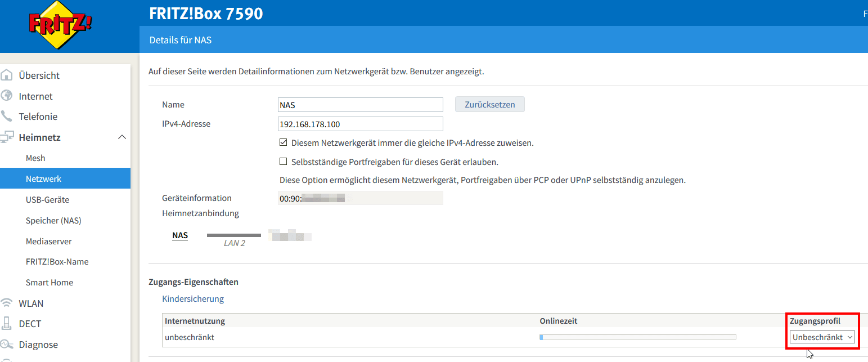Open the Kindersicherung link

click(x=193, y=299)
